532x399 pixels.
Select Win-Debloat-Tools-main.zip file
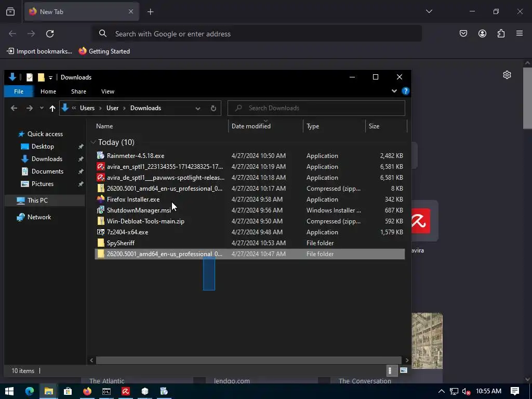(x=250, y=221)
